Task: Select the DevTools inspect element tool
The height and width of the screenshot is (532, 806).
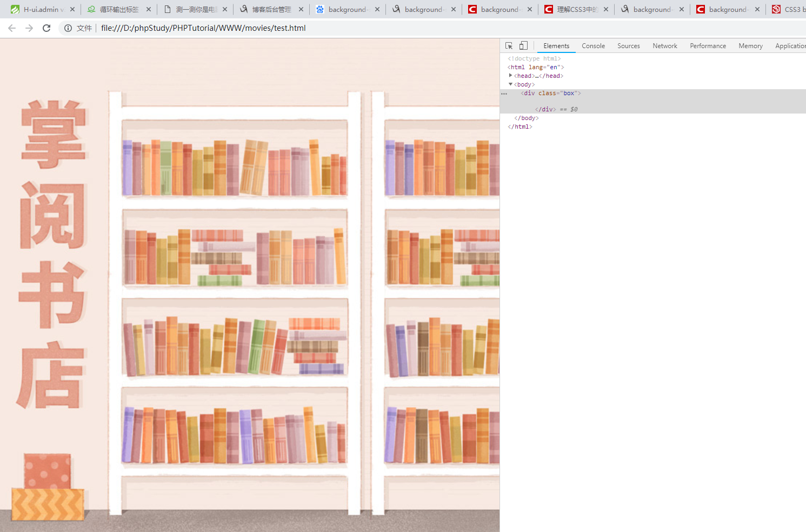Action: [509, 46]
